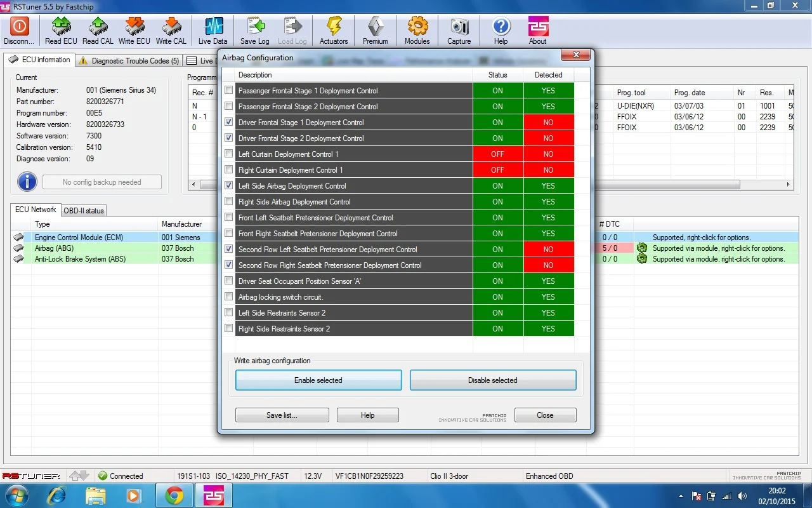812x508 pixels.
Task: Open the Modules gear icon
Action: (x=417, y=26)
